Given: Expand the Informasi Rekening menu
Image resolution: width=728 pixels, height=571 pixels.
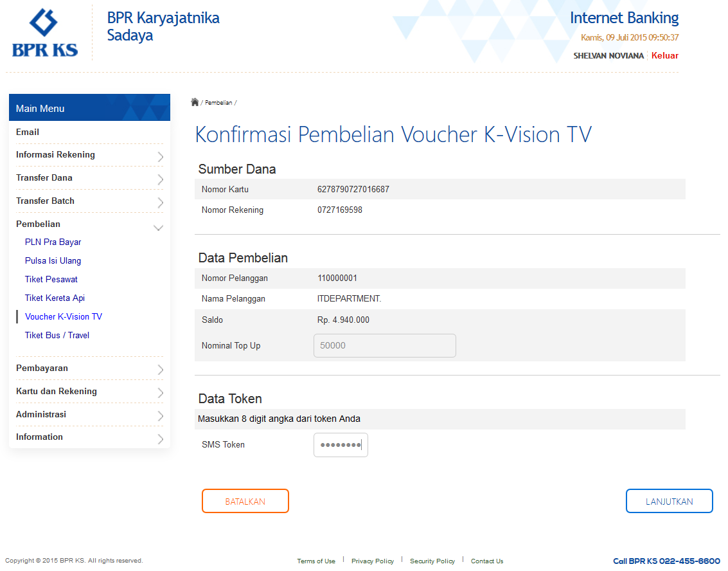Looking at the screenshot, I should click(89, 155).
